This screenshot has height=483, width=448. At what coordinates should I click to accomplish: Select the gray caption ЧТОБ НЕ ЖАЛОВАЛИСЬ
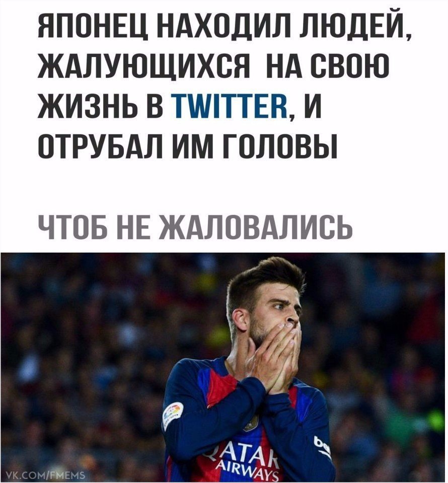point(195,227)
